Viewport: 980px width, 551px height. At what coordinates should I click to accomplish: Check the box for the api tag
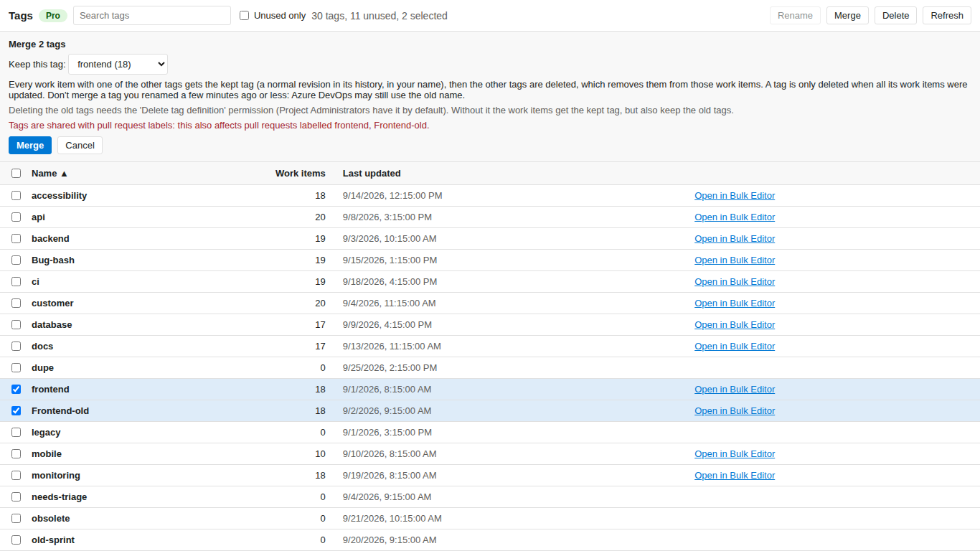point(17,217)
